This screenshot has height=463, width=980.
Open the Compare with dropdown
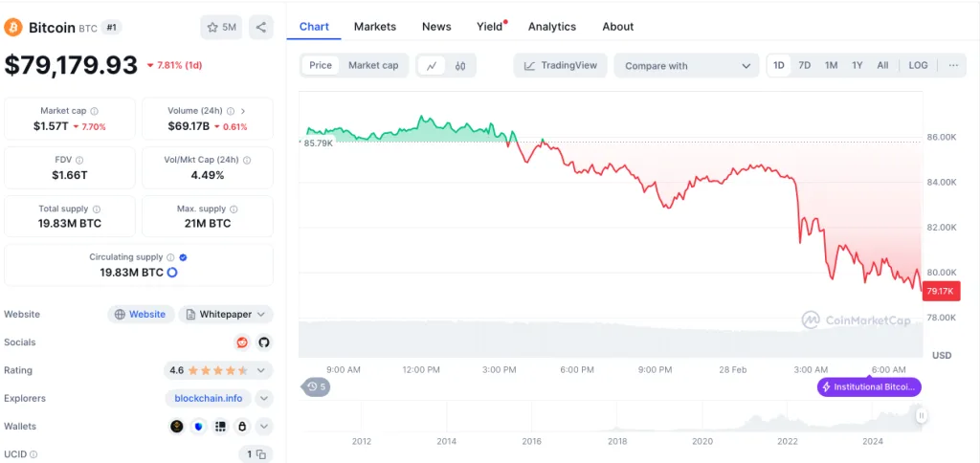[x=686, y=66]
